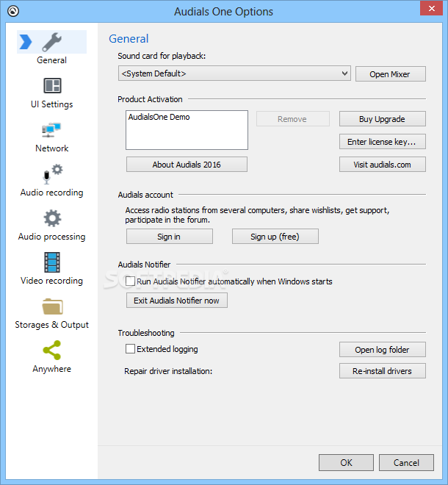448x485 pixels.
Task: Enable Run Audials Notifier at Windows start
Action: pyautogui.click(x=130, y=281)
